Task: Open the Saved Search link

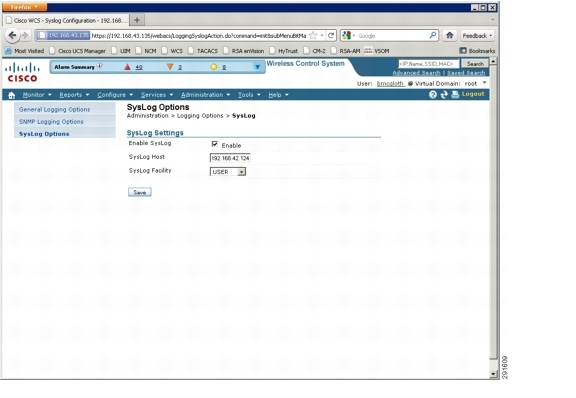Action: (x=466, y=73)
